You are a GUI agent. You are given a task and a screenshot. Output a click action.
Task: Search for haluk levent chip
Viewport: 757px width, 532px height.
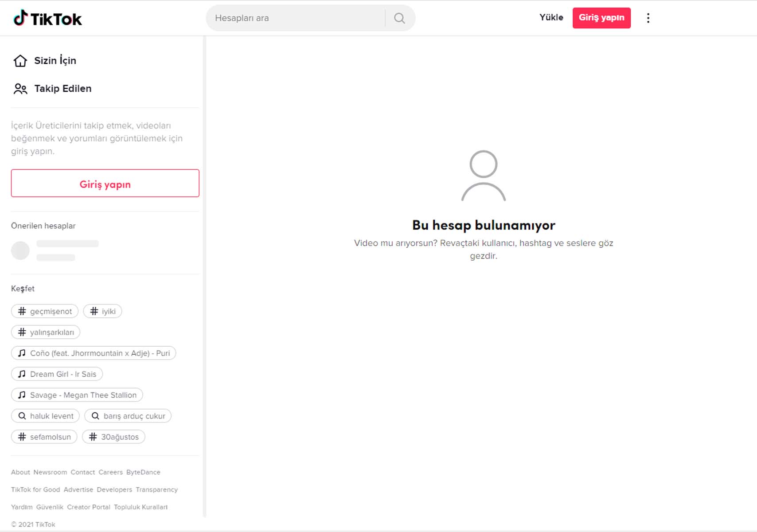coord(46,416)
